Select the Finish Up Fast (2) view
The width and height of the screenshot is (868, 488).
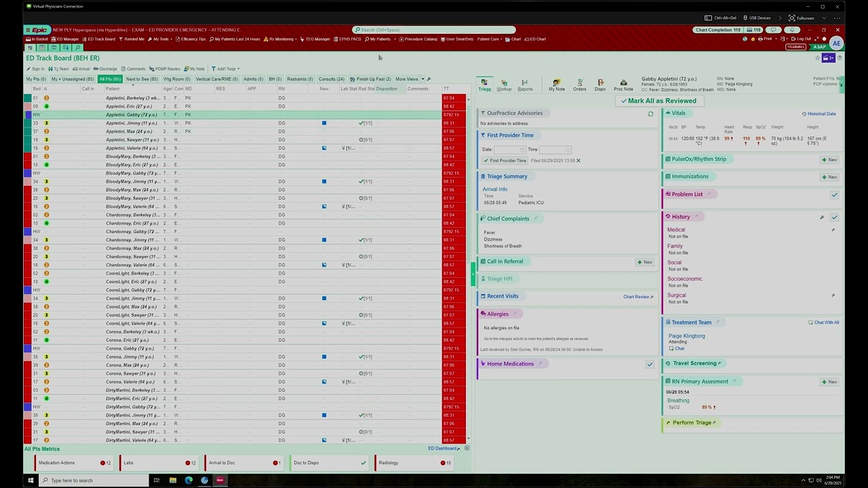tap(370, 79)
